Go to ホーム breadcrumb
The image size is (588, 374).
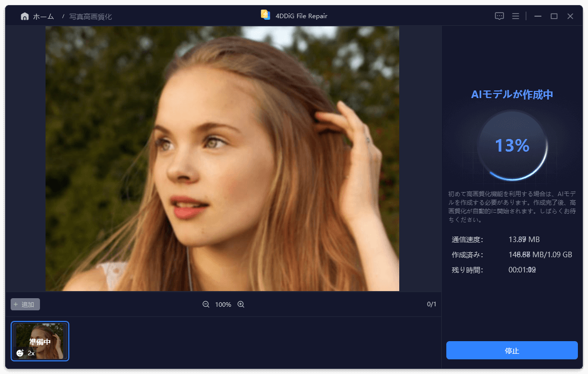point(43,17)
